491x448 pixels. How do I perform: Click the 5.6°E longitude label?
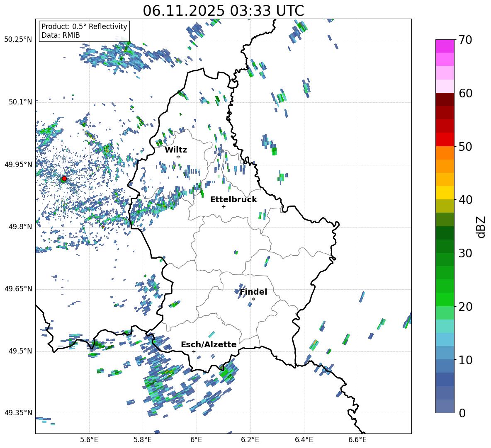coord(89,440)
